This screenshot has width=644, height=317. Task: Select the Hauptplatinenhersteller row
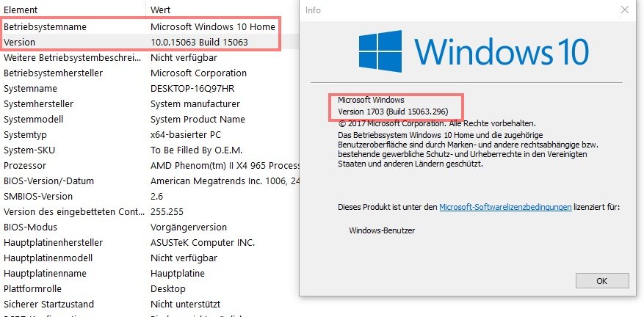click(150, 243)
